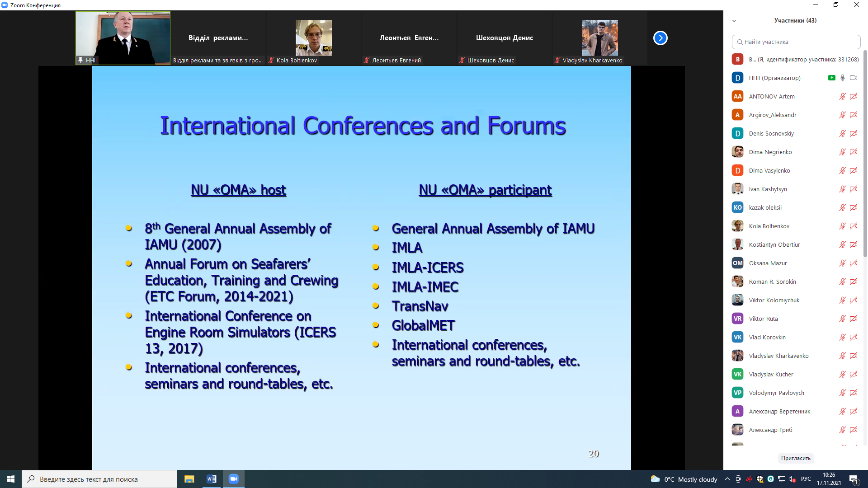Viewport: 868px width, 488px height.
Task: Click muted mic icon next to Viktor Kolomiychuk
Action: 843,300
